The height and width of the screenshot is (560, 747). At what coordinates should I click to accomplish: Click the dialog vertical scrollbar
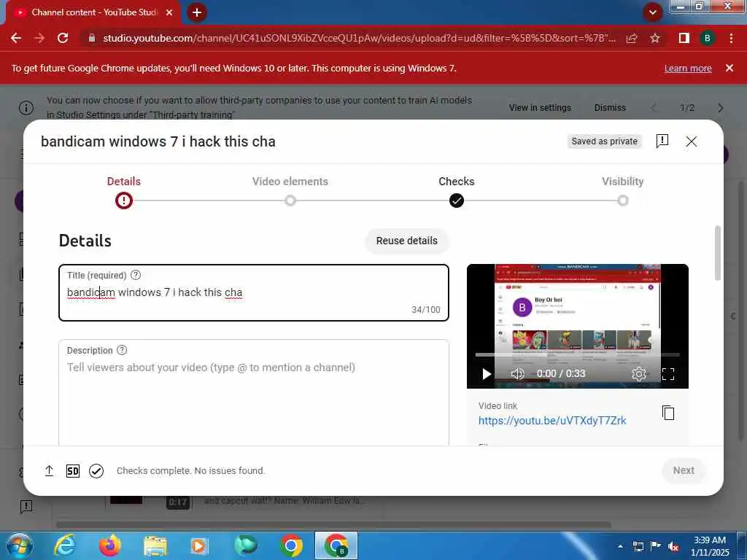718,253
